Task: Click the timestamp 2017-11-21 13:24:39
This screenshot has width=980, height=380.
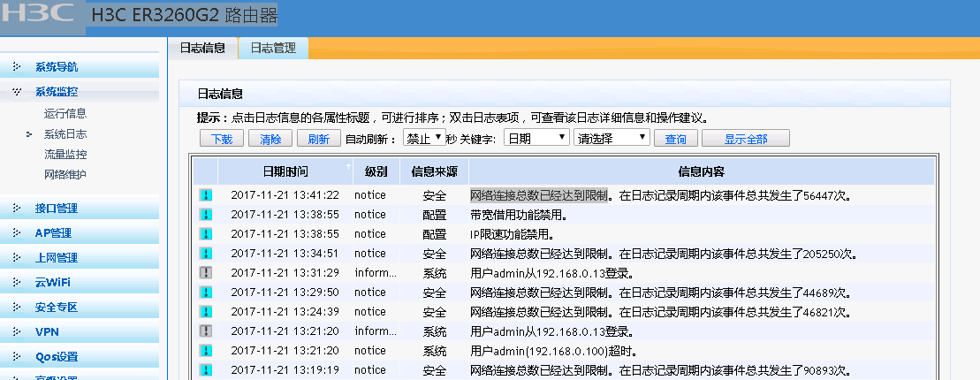Action: 285,311
